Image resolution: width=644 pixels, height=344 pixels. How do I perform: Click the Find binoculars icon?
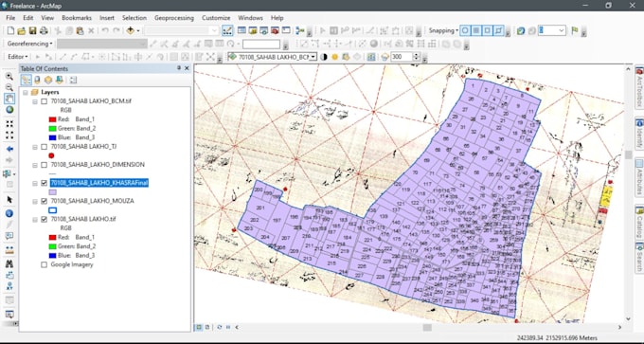pos(9,263)
